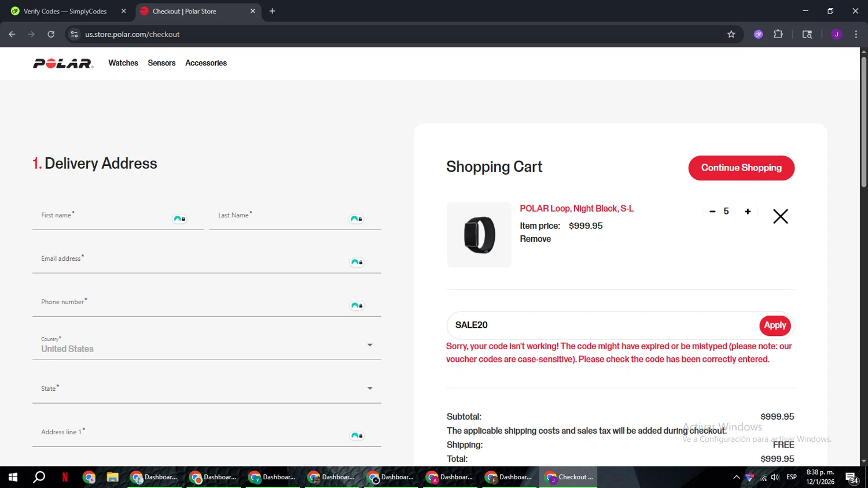Click password manager icon in First name field
The height and width of the screenshot is (488, 868).
coord(179,219)
